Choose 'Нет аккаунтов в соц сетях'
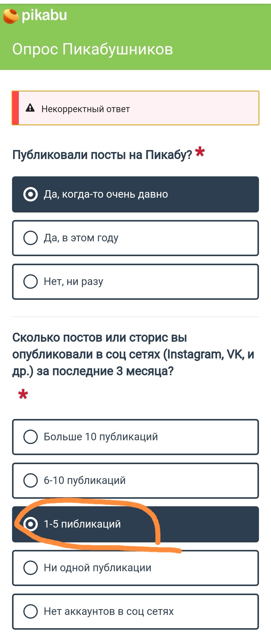 [x=135, y=612]
